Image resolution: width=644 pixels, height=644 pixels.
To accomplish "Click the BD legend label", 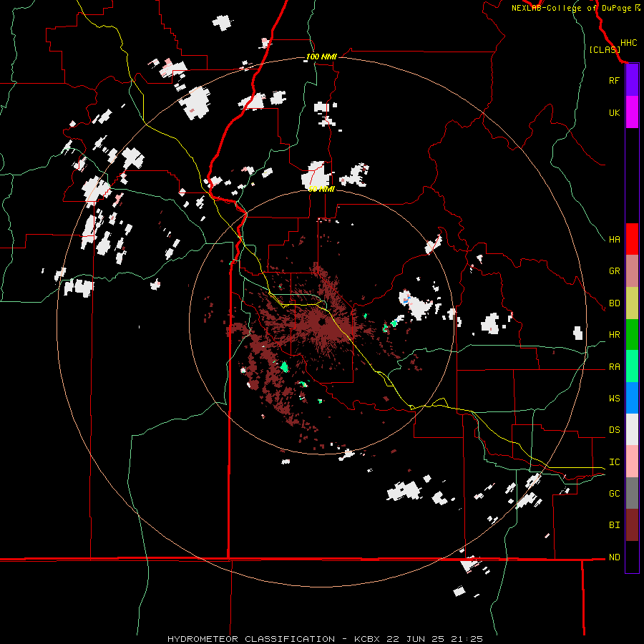I will 614,303.
